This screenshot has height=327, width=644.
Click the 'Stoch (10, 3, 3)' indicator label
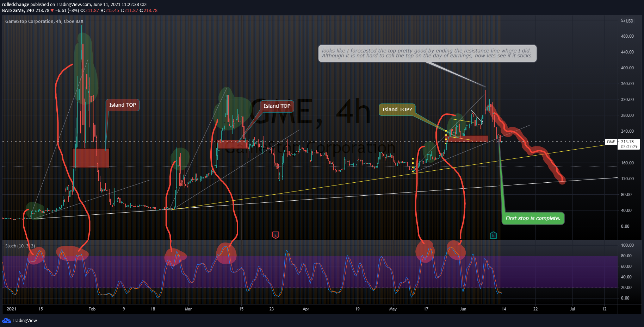(x=20, y=246)
